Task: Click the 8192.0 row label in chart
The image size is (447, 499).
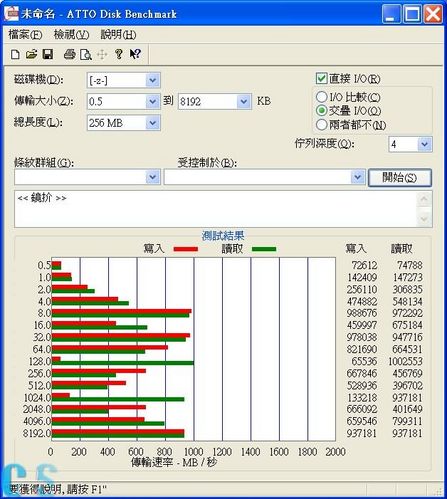Action: [x=37, y=433]
